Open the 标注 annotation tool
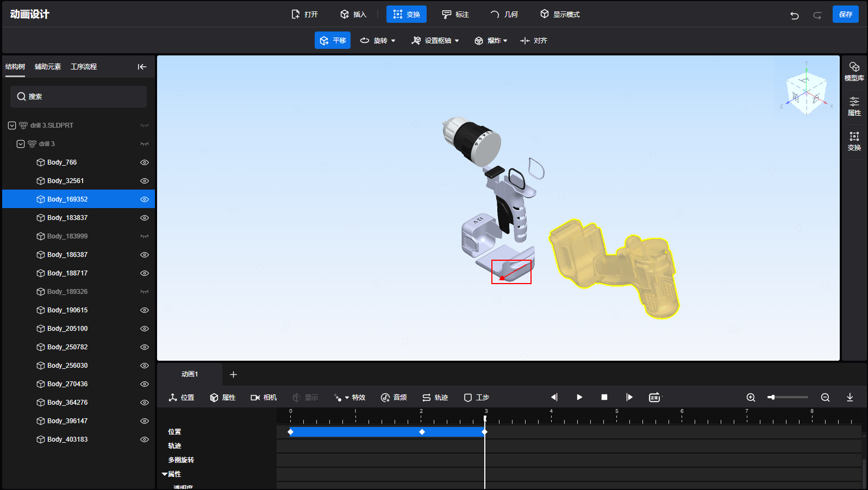 coord(455,14)
